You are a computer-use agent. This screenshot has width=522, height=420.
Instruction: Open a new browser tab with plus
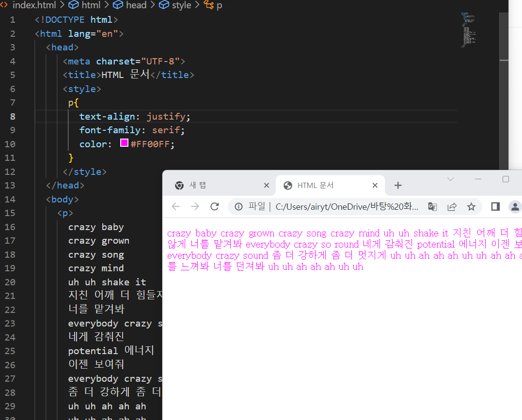pos(398,186)
